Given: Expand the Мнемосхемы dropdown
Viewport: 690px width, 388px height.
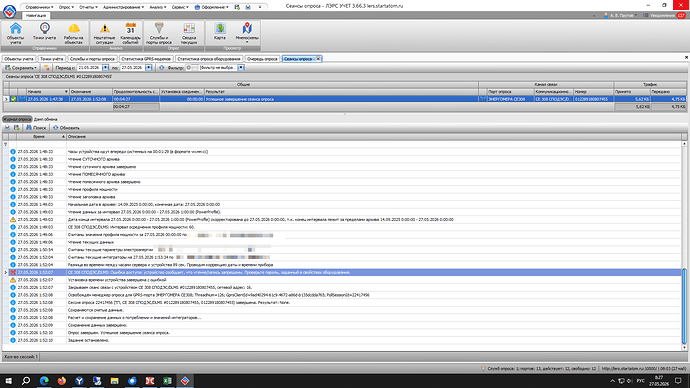Looking at the screenshot, I should click(247, 42).
